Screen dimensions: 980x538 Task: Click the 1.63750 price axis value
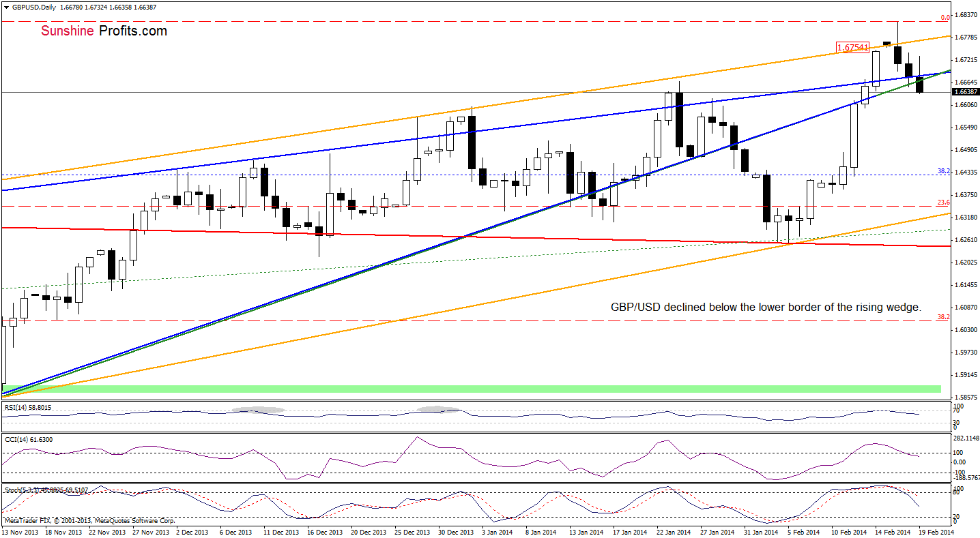coord(966,195)
